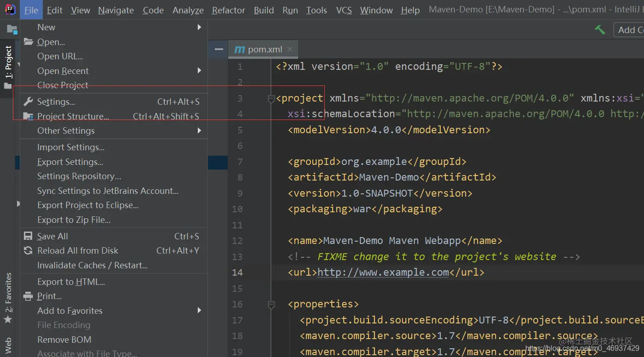
Task: Click the IntelliJ IDEA logo icon
Action: point(10,10)
